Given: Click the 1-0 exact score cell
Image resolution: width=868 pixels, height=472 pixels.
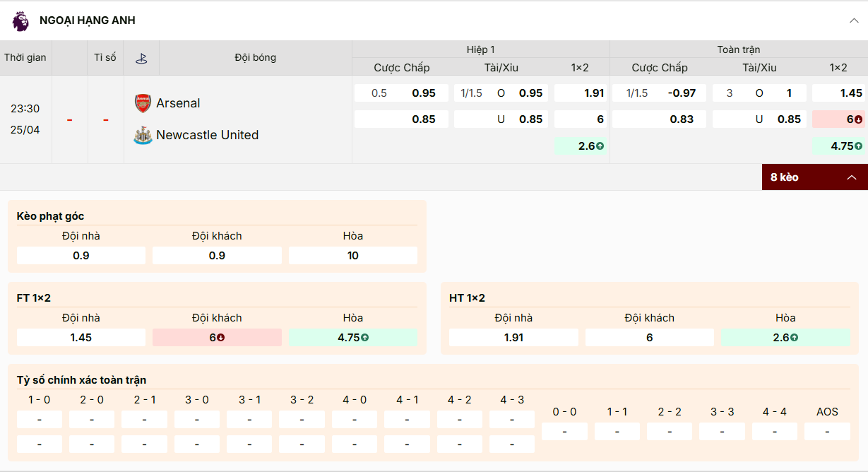Looking at the screenshot, I should (x=39, y=419).
